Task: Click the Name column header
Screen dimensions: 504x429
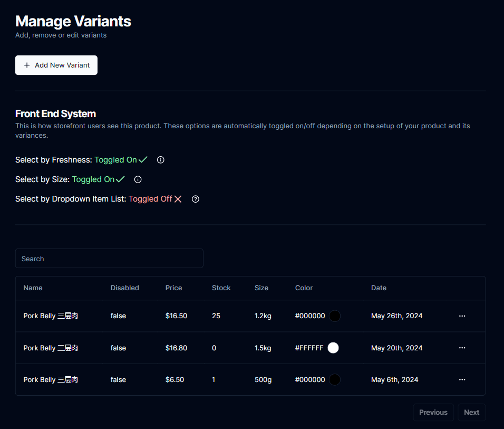Action: click(33, 288)
